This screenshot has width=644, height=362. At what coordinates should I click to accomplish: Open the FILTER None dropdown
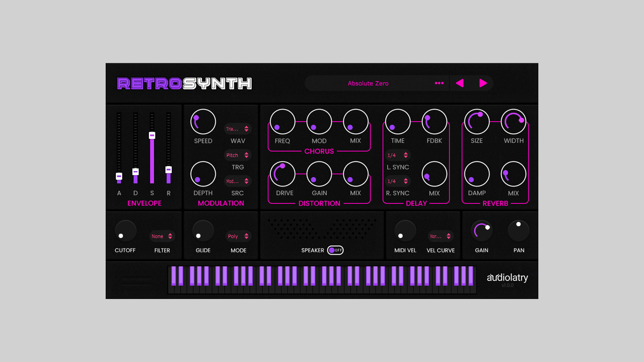[162, 236]
